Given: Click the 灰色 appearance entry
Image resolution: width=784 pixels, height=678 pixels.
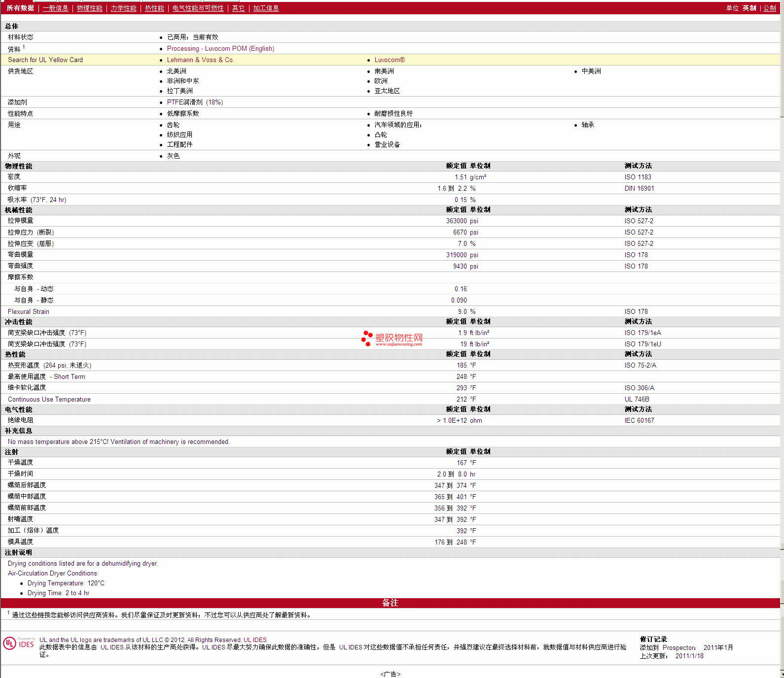Looking at the screenshot, I should [x=173, y=156].
